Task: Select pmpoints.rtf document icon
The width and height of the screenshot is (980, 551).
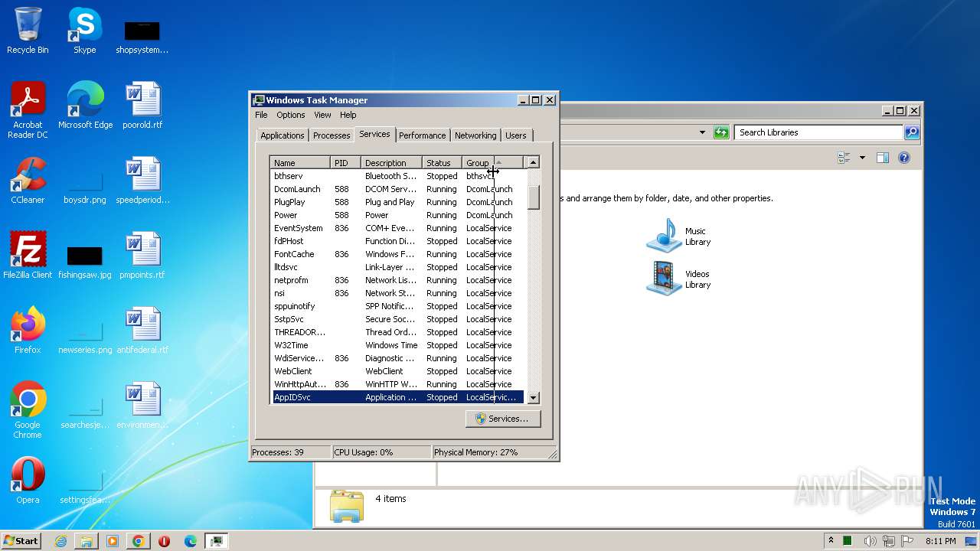Action: tap(142, 256)
